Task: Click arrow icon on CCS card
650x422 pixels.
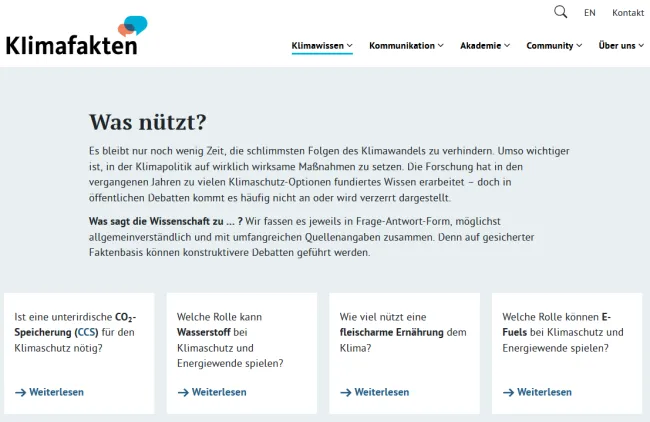Action: [x=20, y=392]
